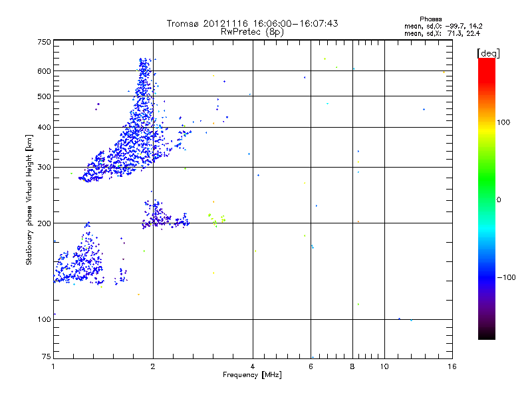Image resolution: width=532 pixels, height=399 pixels.
Task: Click the colorbar tick label "-100"
Action: tap(506, 277)
